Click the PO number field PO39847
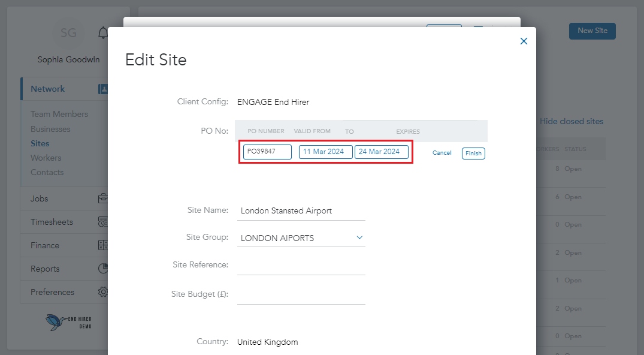644x355 pixels. [x=267, y=152]
